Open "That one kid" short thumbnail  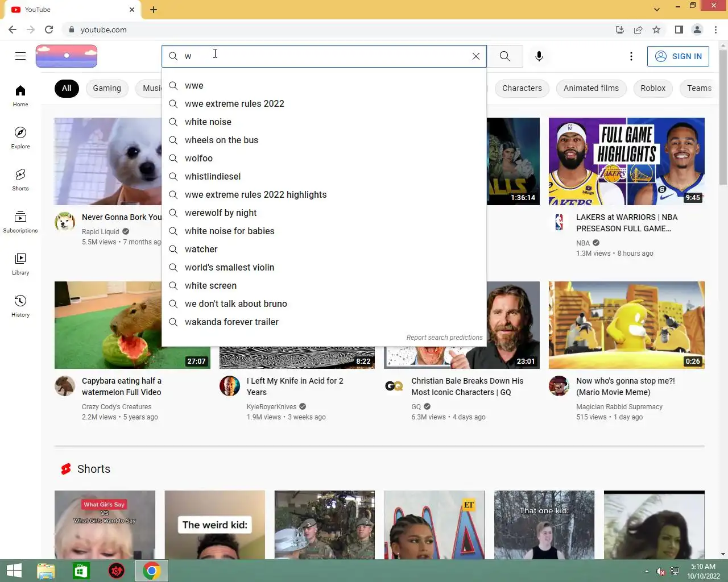tap(544, 525)
